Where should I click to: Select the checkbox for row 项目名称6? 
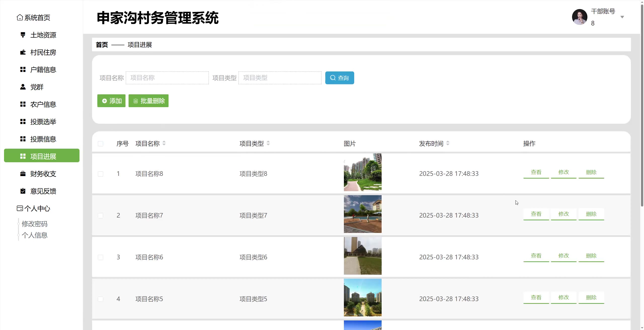pyautogui.click(x=100, y=257)
